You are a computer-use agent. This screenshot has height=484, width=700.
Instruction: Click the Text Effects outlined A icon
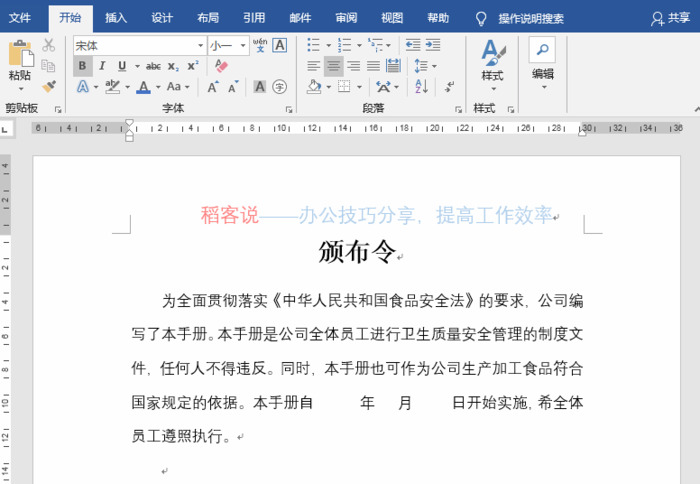click(x=83, y=86)
